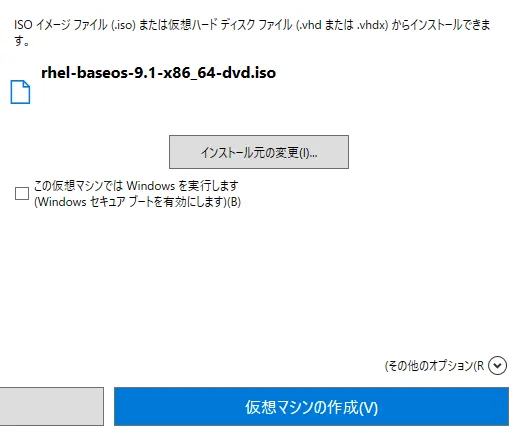This screenshot has height=434, width=516.
Task: Click インストール元の変更(I)... button
Action: coord(259,152)
